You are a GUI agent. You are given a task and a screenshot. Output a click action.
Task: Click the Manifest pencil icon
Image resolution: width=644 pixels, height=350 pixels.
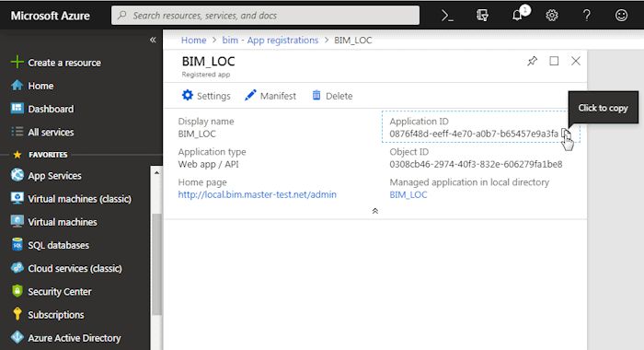(250, 95)
